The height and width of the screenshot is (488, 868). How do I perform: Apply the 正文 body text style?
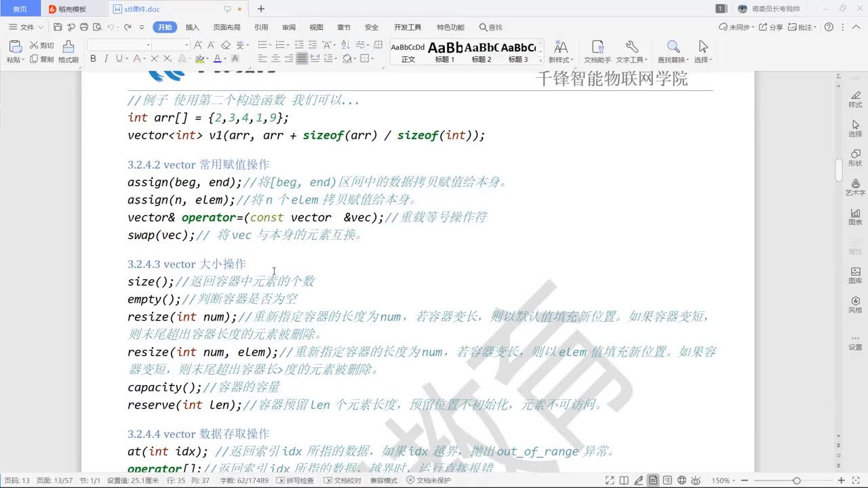(408, 52)
